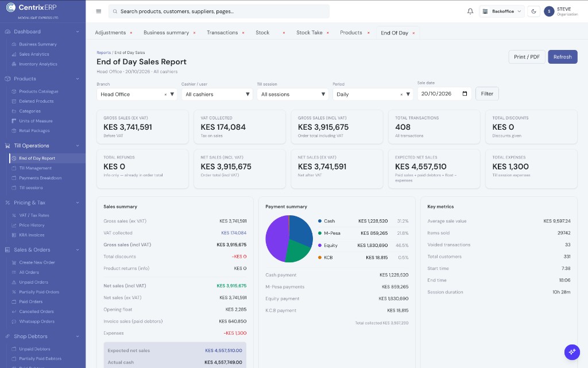Open Deleted Products in sidebar
This screenshot has width=588, height=368.
pyautogui.click(x=36, y=101)
